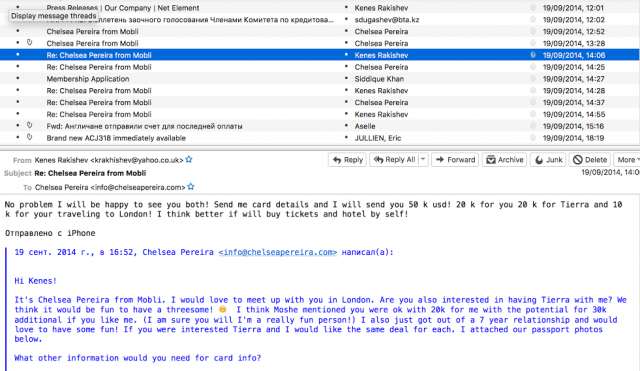Select message from sdugashev@bta.kz

point(320,20)
